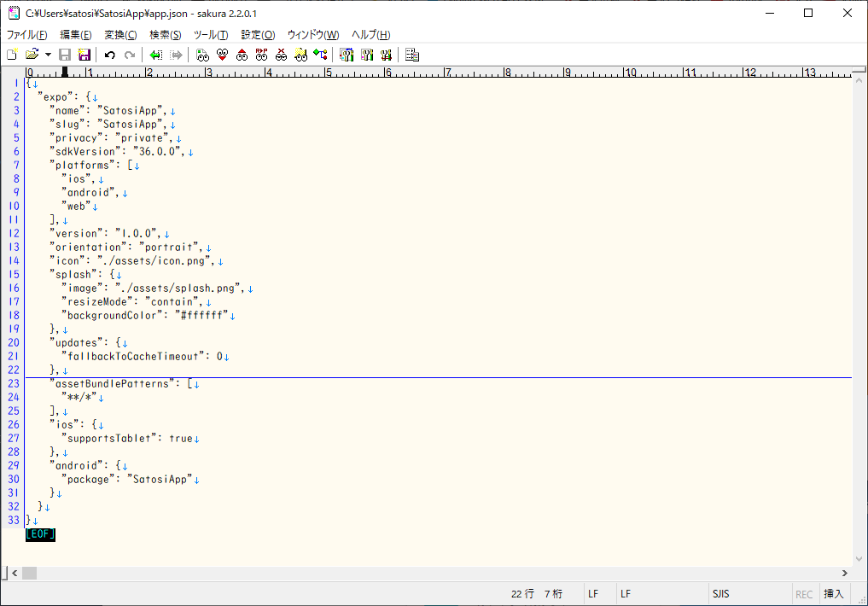
Task: Open Grep search folder-binoculars icon
Action: (300, 55)
